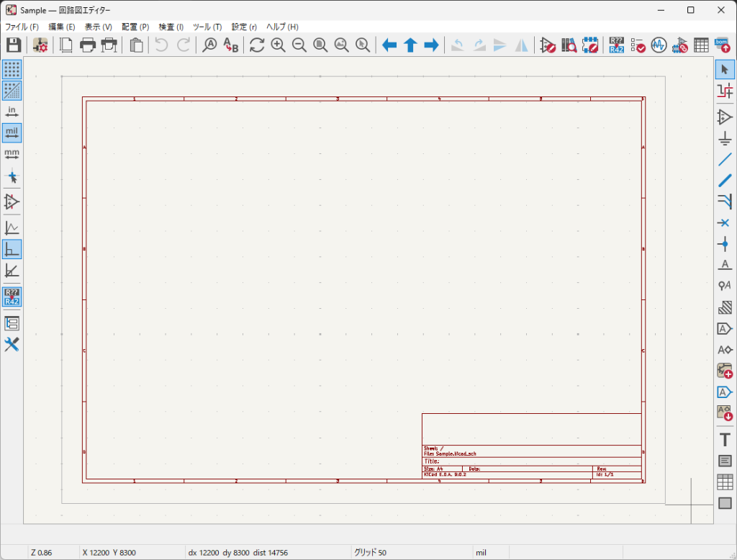
Task: Select the No-Connect flag tool
Action: (725, 223)
